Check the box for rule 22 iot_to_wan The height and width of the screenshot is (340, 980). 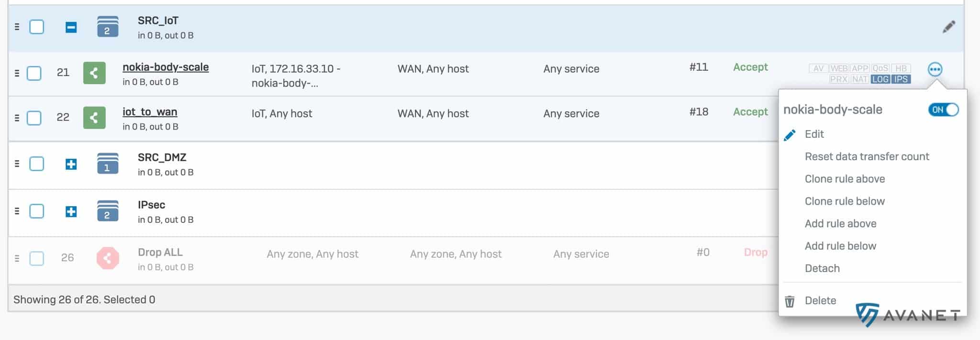point(34,118)
